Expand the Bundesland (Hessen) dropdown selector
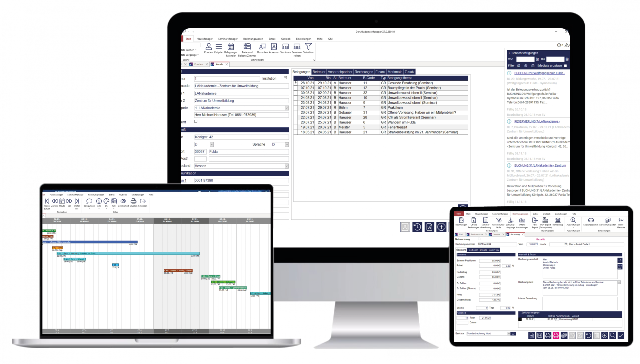 pos(287,166)
